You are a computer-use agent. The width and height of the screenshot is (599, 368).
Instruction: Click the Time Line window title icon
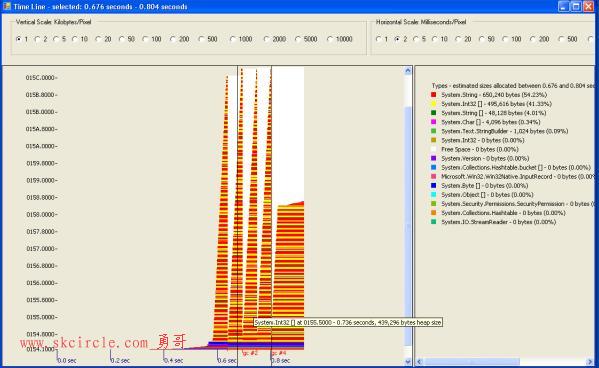(x=6, y=6)
